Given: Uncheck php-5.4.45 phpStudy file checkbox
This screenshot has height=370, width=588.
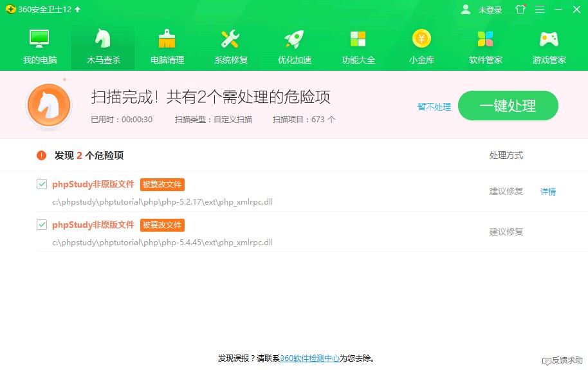Looking at the screenshot, I should click(42, 225).
